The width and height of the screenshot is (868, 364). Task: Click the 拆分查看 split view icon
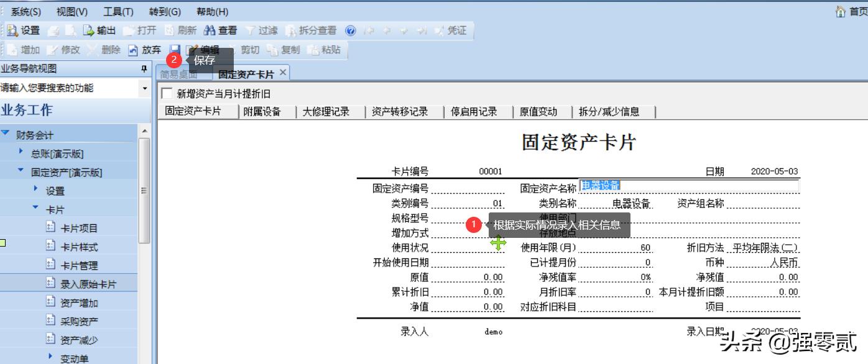point(305,29)
